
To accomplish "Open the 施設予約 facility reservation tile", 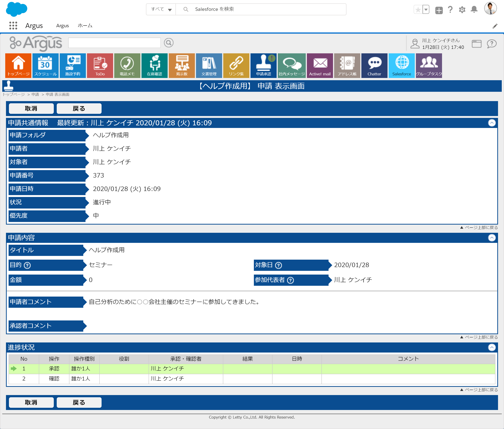I will [73, 65].
